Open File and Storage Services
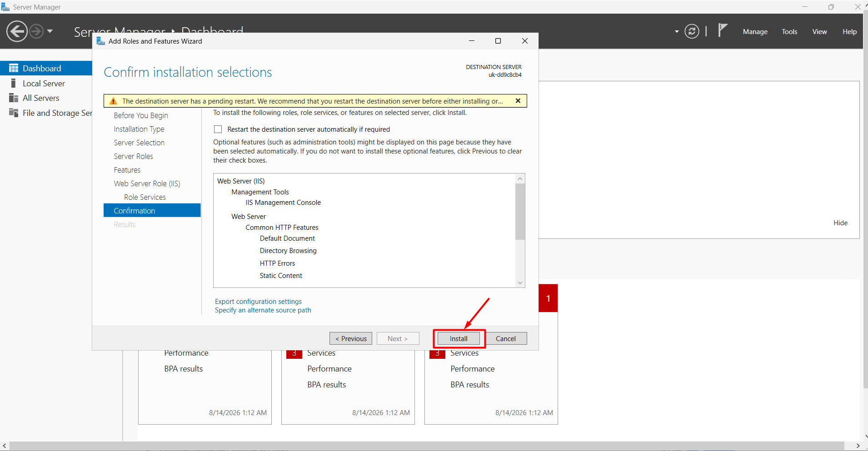Image resolution: width=868 pixels, height=451 pixels. pos(57,113)
